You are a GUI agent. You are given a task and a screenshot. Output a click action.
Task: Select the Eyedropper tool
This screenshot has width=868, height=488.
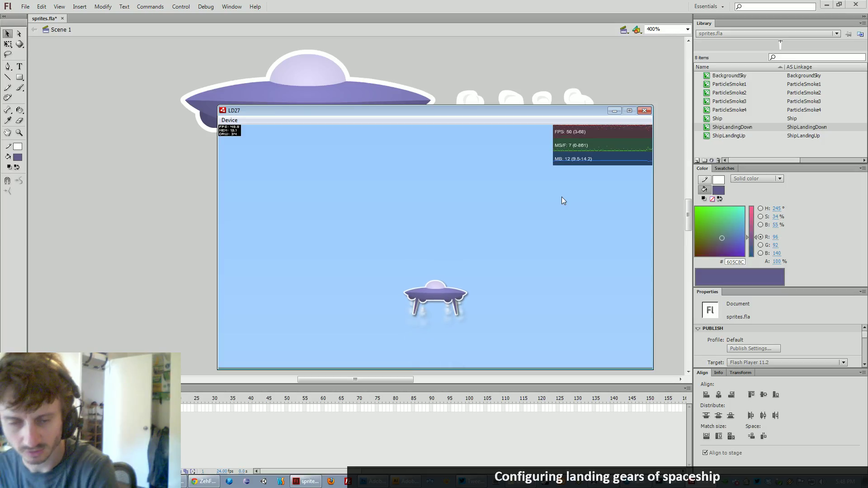coord(8,121)
